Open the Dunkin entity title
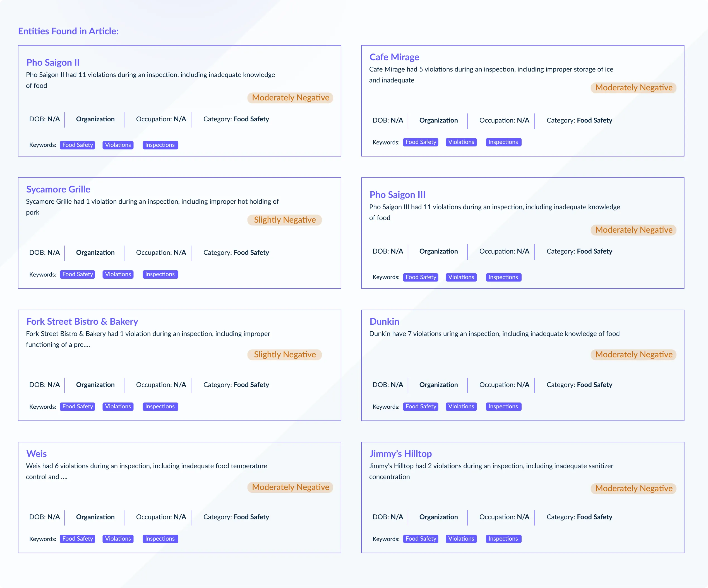 pyautogui.click(x=384, y=321)
